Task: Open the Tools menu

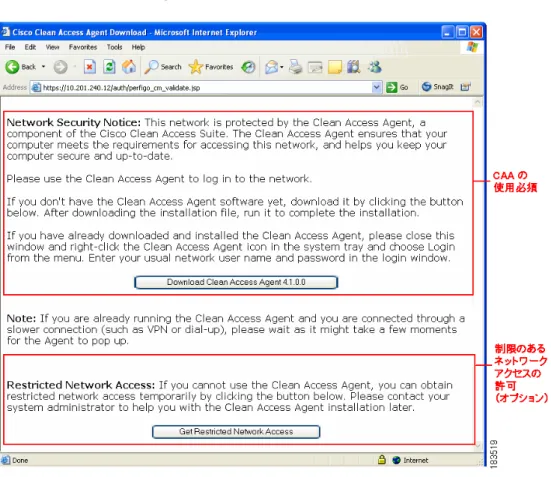Action: point(115,47)
